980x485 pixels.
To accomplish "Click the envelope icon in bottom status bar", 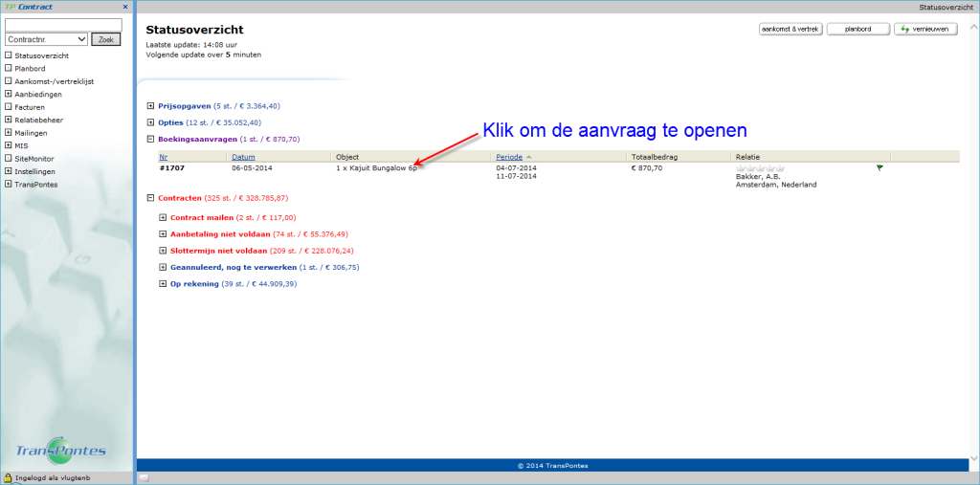I will [144, 477].
